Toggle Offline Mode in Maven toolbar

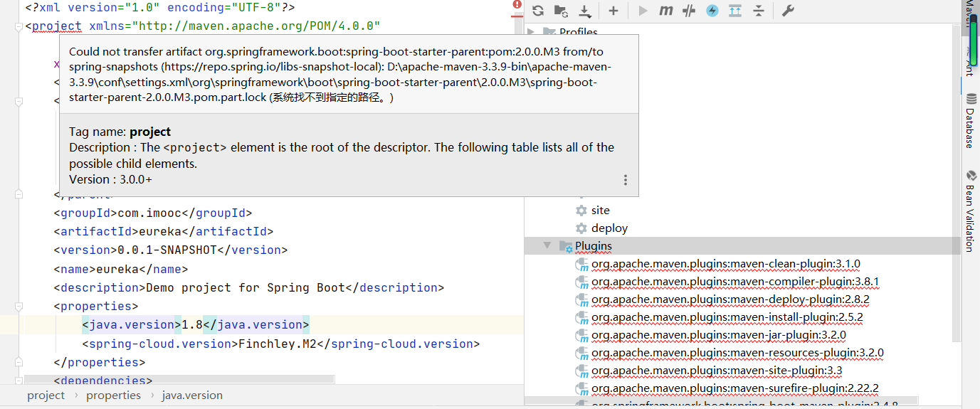click(689, 11)
